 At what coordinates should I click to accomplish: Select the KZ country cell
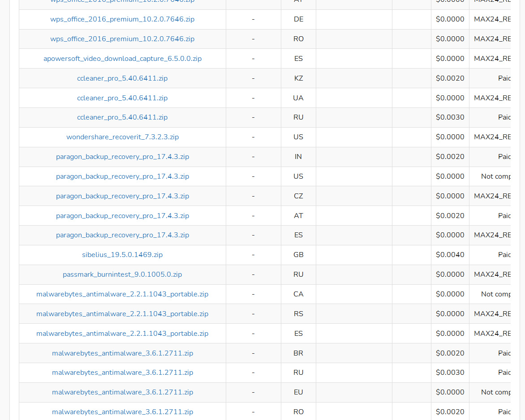click(298, 78)
